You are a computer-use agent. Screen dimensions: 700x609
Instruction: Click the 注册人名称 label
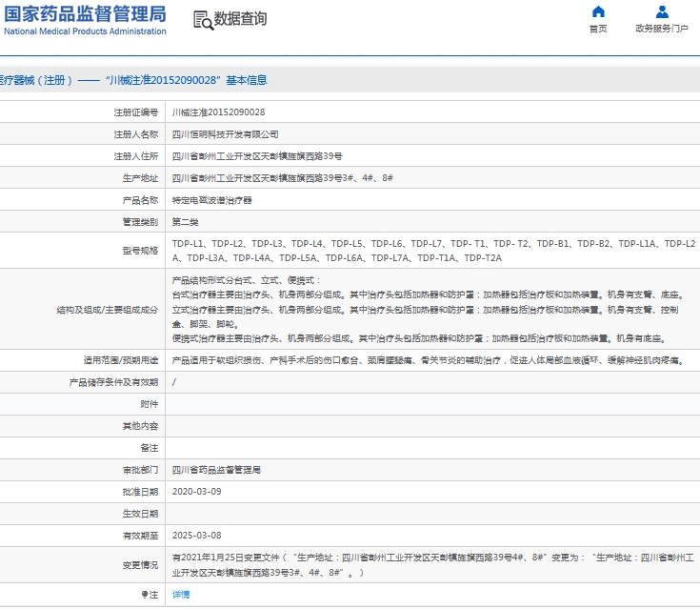(135, 134)
